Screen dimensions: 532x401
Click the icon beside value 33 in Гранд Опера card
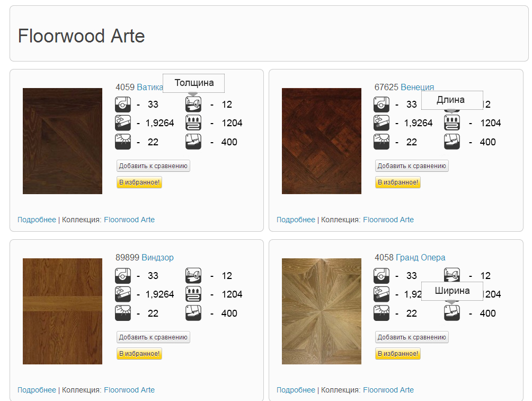point(382,276)
